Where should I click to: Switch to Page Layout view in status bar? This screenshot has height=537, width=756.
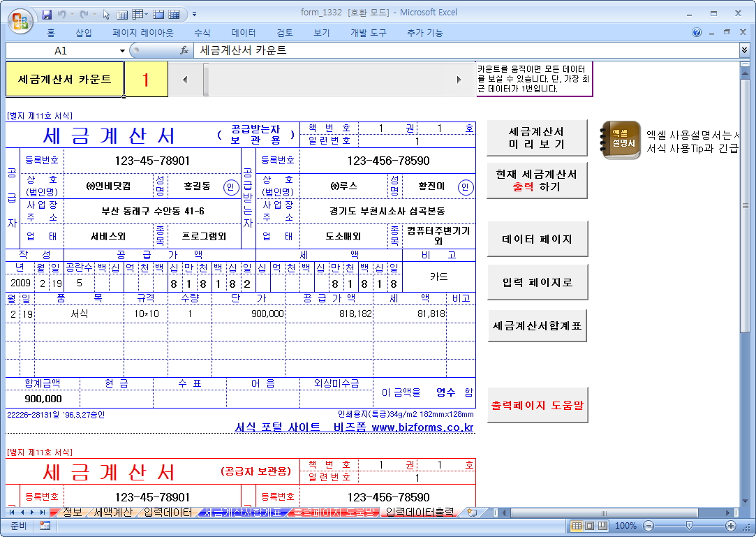[591, 526]
